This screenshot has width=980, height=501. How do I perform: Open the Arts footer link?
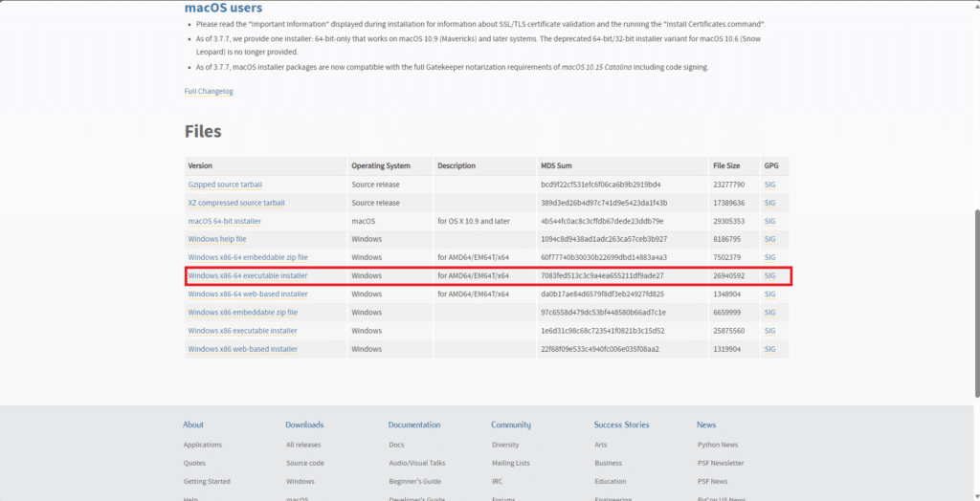click(x=601, y=445)
